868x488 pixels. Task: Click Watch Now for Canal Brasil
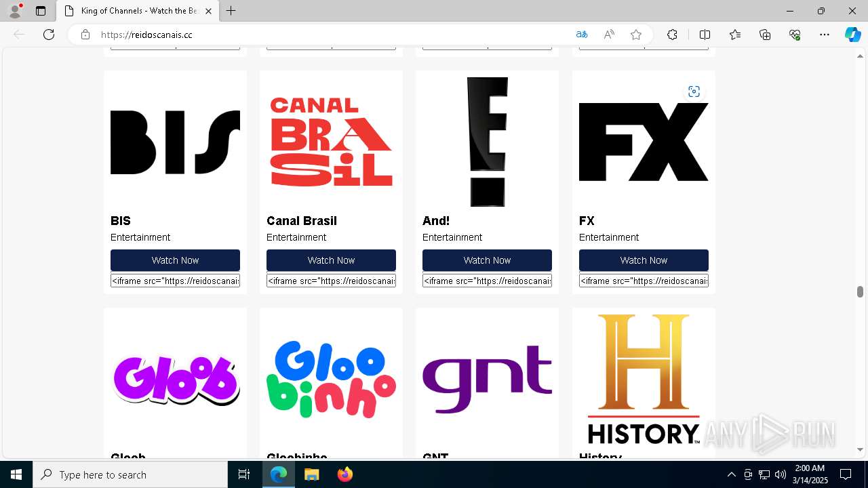[x=331, y=260]
